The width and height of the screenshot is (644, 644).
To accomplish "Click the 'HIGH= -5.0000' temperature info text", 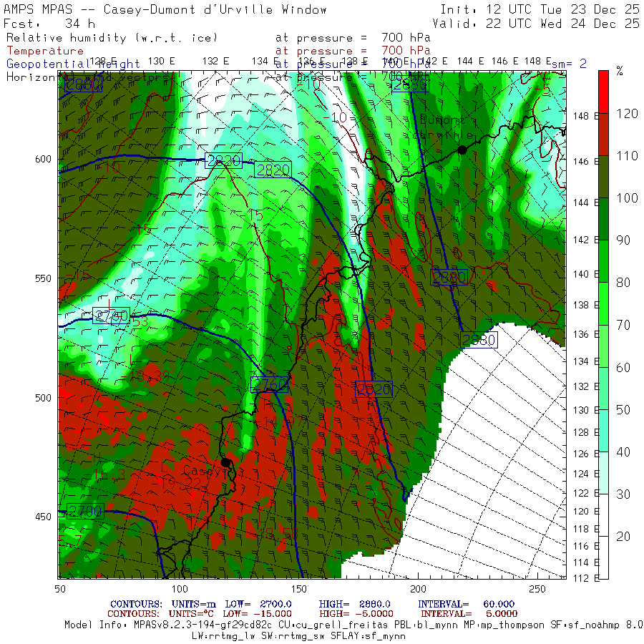I will 356,614.
